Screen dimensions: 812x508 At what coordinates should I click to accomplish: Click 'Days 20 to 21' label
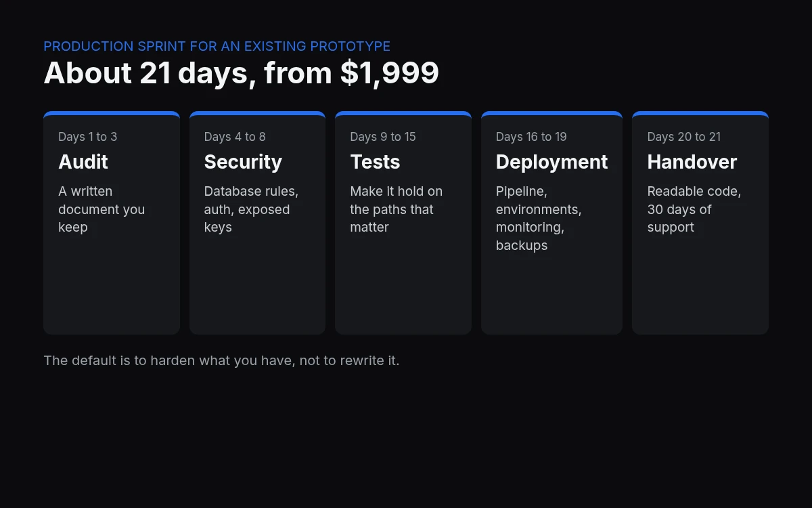pyautogui.click(x=684, y=137)
